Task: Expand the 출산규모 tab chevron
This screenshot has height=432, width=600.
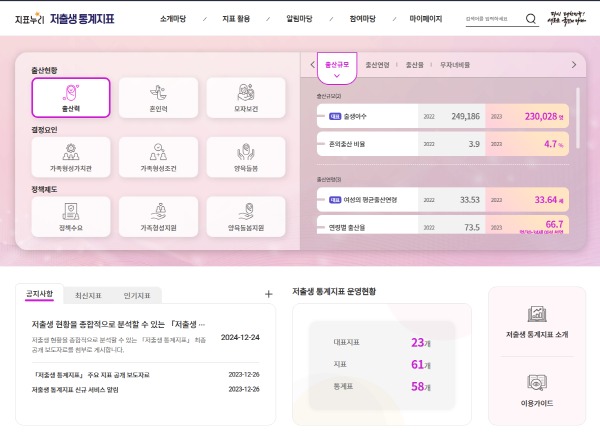Action: pyautogui.click(x=337, y=76)
